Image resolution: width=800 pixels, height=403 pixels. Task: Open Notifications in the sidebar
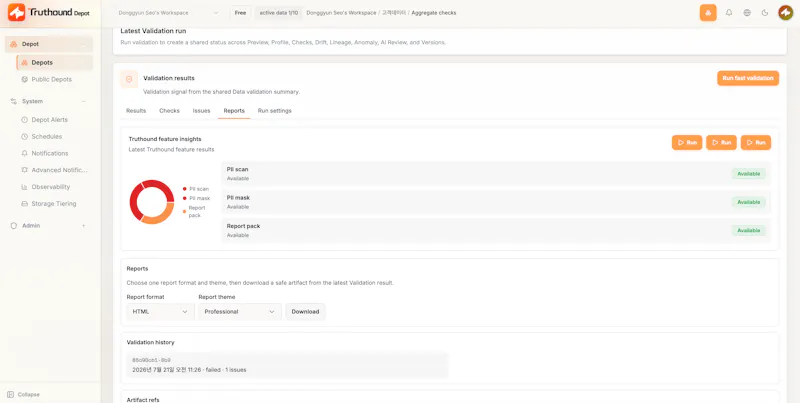(49, 154)
